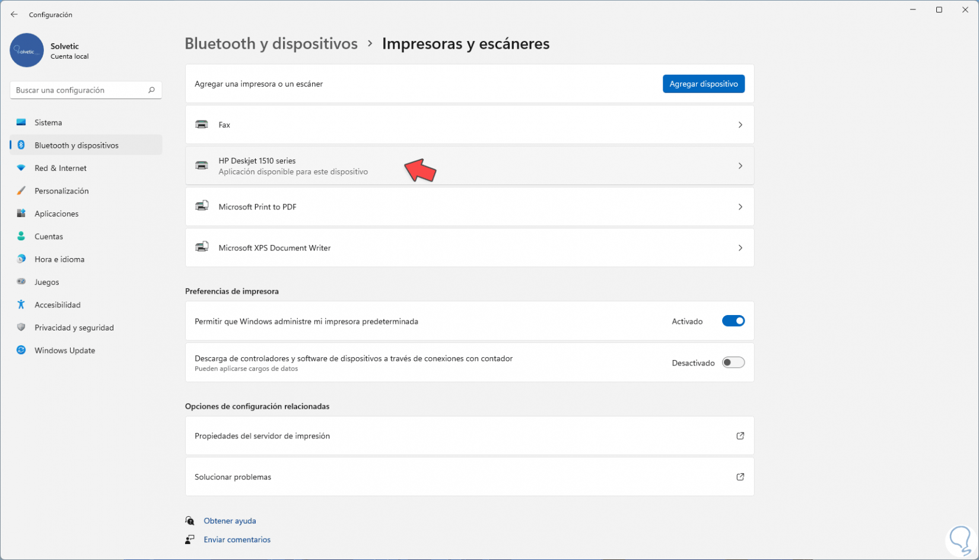The image size is (979, 560).
Task: Open the external link icon for Solucionar problemas
Action: coord(740,477)
